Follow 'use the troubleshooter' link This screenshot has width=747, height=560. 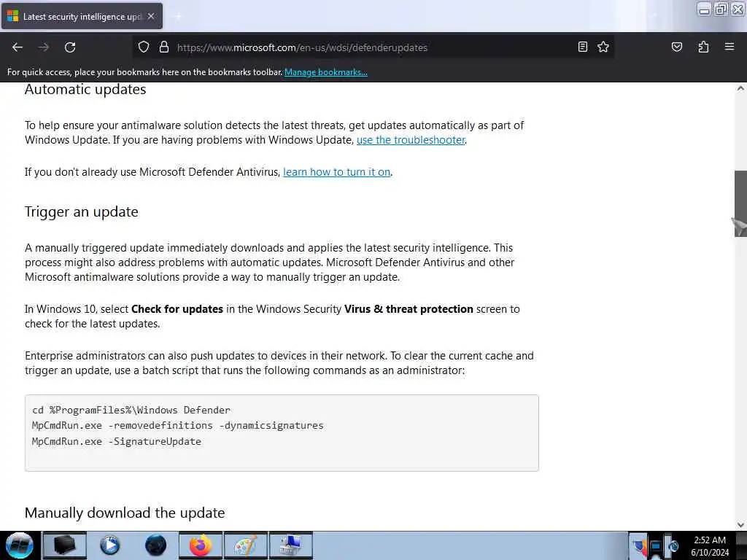pyautogui.click(x=411, y=140)
